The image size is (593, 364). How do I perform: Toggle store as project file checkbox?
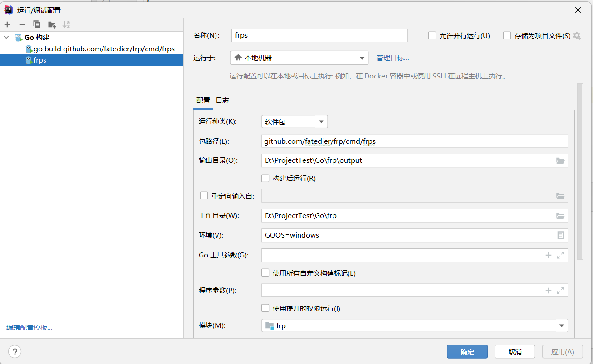[507, 35]
